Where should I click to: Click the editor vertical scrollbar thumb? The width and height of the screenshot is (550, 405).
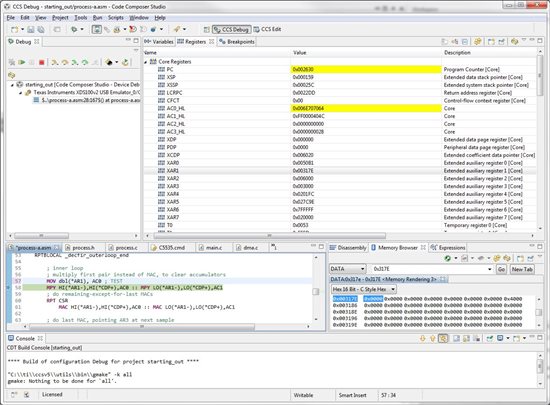click(316, 292)
